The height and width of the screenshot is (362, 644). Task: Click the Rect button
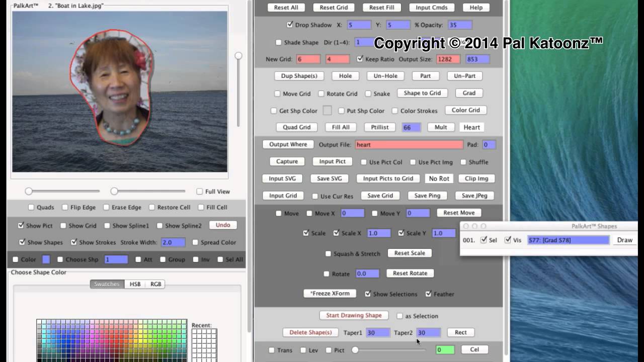pos(460,332)
